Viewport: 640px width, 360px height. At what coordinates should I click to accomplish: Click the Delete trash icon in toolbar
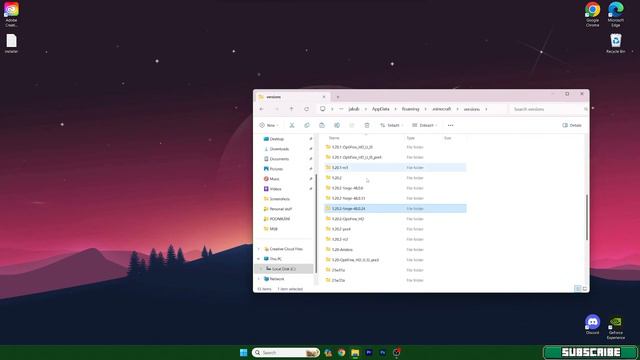pos(367,125)
